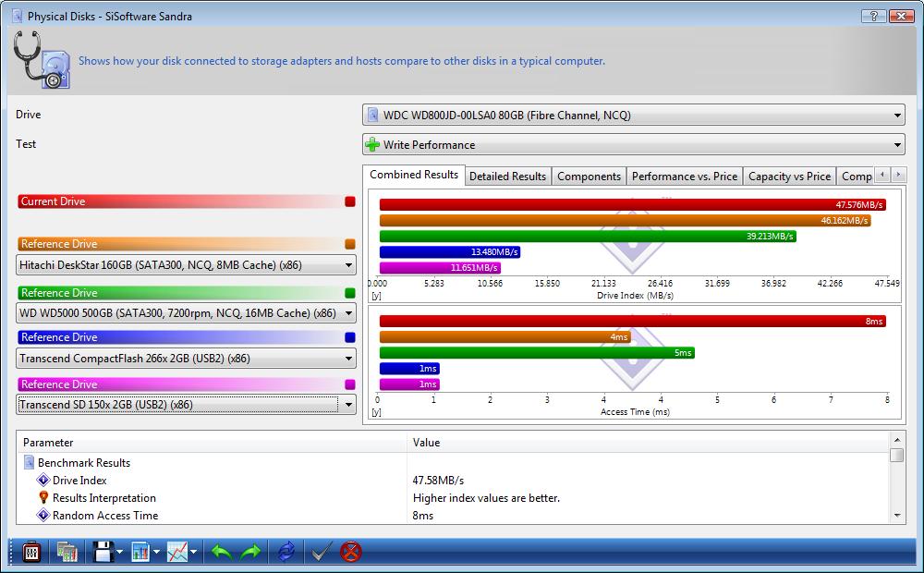924x573 pixels.
Task: Click the bar chart options icon
Action: click(140, 553)
